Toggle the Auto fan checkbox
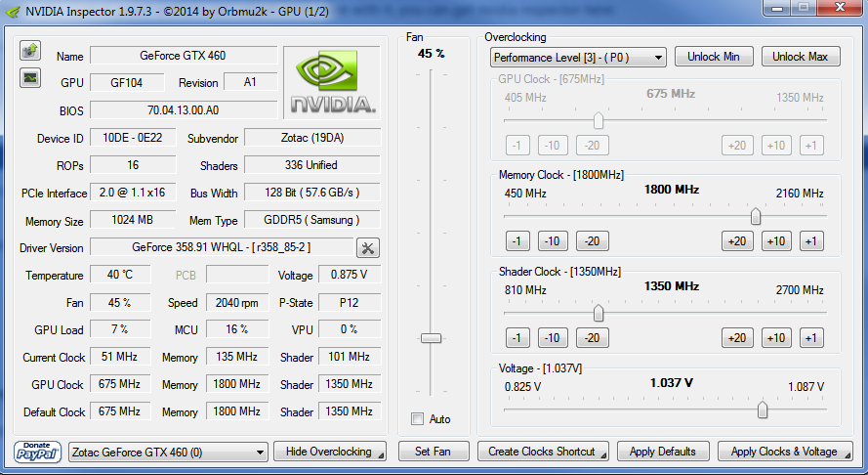This screenshot has height=475, width=868. tap(417, 419)
